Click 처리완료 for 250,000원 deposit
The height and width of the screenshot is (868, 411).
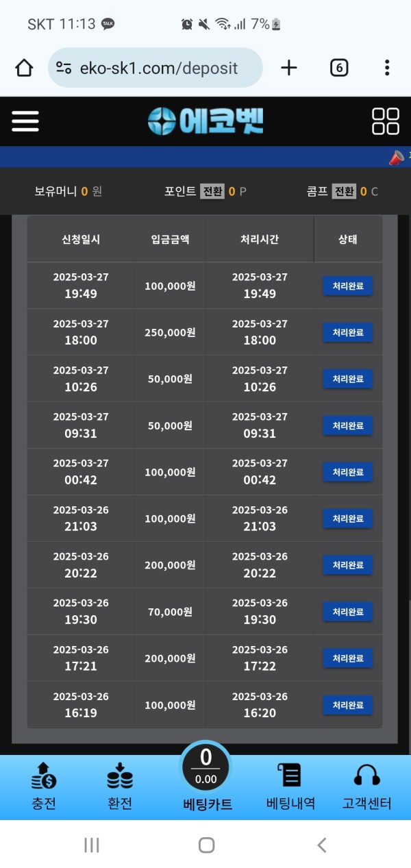347,332
